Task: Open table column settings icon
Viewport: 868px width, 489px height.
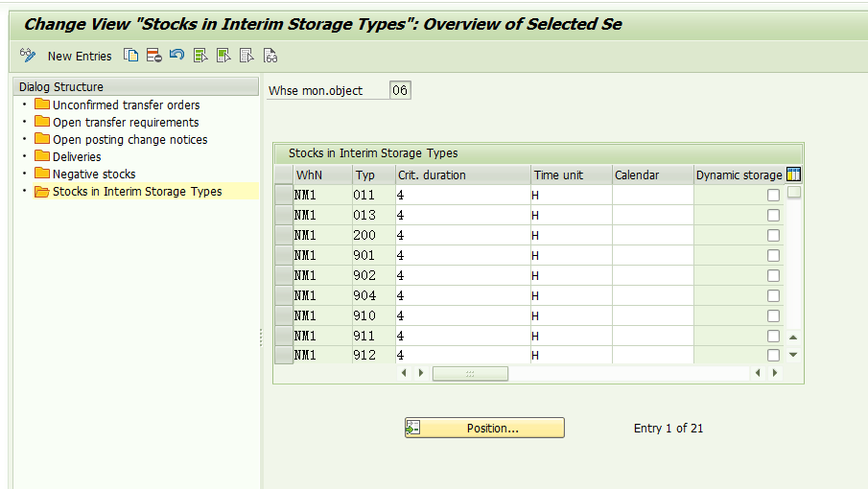Action: [x=793, y=175]
